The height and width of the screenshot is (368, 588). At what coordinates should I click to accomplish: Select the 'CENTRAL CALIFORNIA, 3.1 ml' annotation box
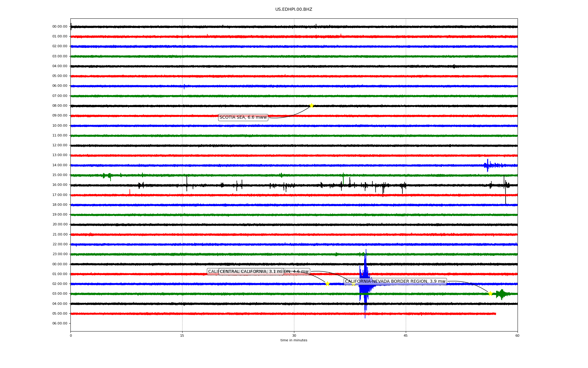(x=251, y=272)
